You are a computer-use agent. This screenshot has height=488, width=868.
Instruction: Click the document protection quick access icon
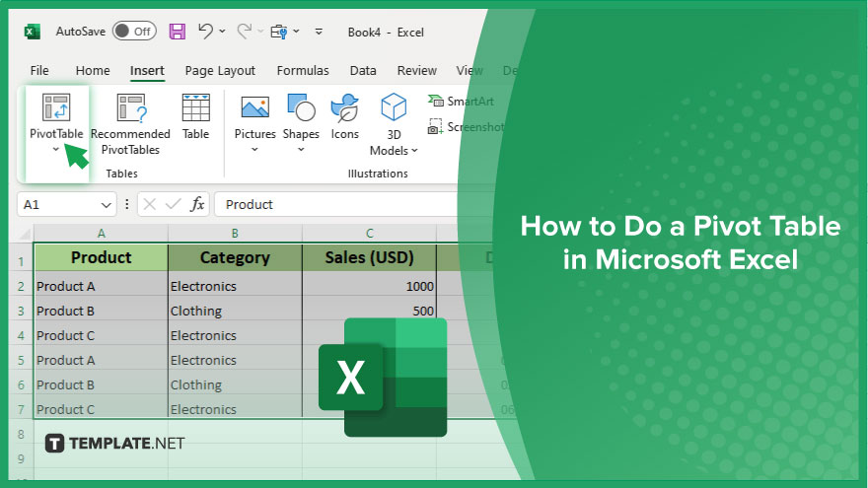[279, 32]
